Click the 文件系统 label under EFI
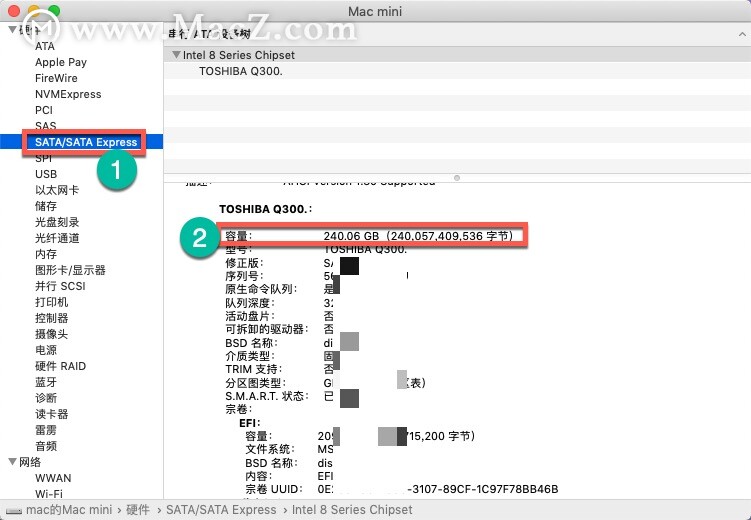 (x=270, y=449)
